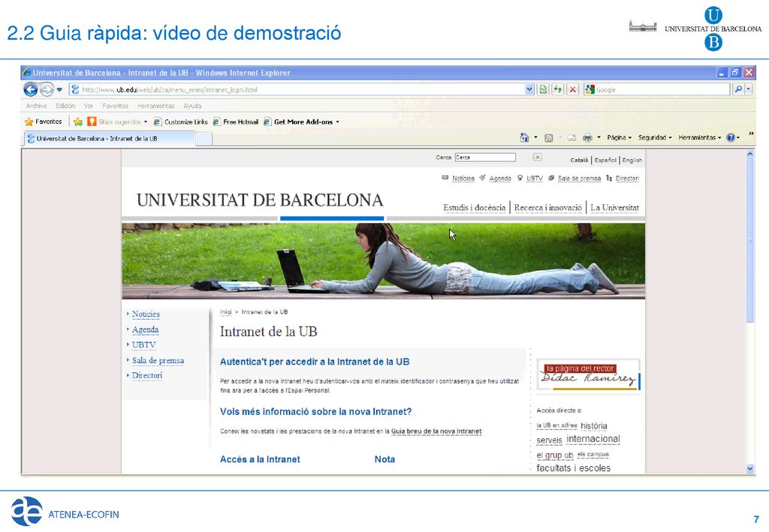Screen dimensions: 769x532
Task: Click the new tab button
Action: [x=204, y=139]
